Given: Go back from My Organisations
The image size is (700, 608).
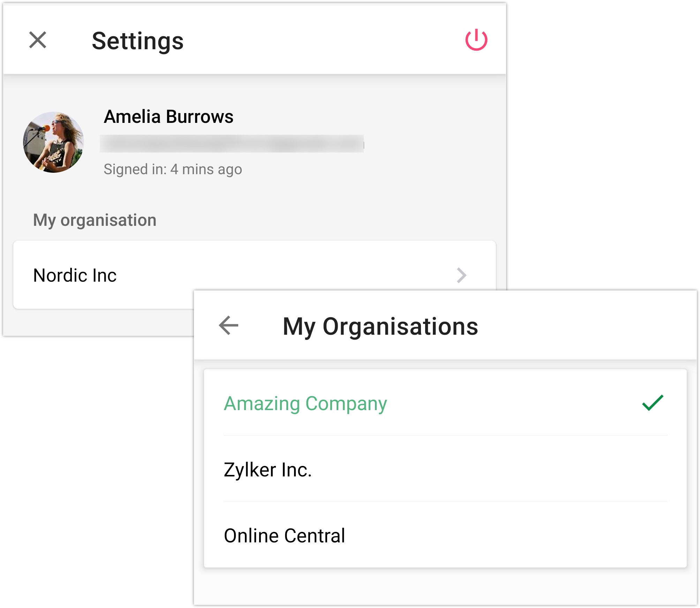Looking at the screenshot, I should click(228, 325).
